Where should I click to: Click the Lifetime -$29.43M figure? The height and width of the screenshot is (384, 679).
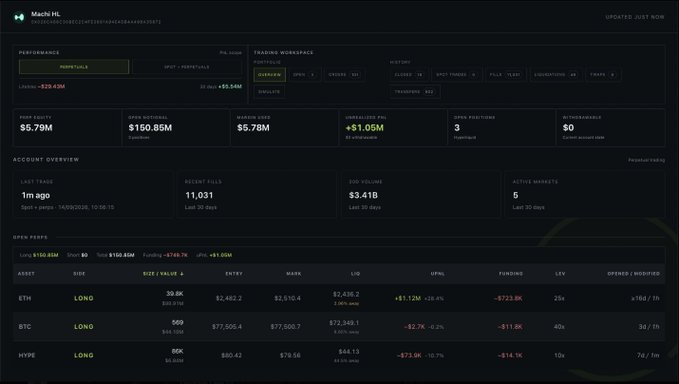point(51,87)
